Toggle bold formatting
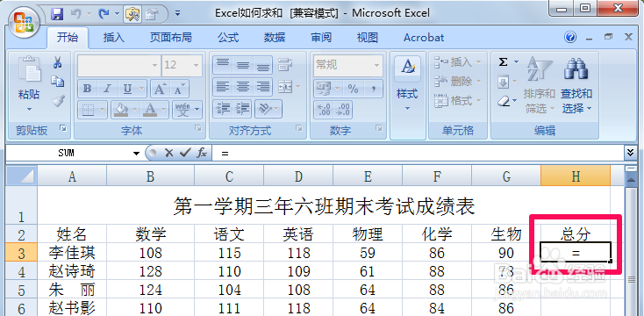This screenshot has width=644, height=316. click(x=87, y=89)
